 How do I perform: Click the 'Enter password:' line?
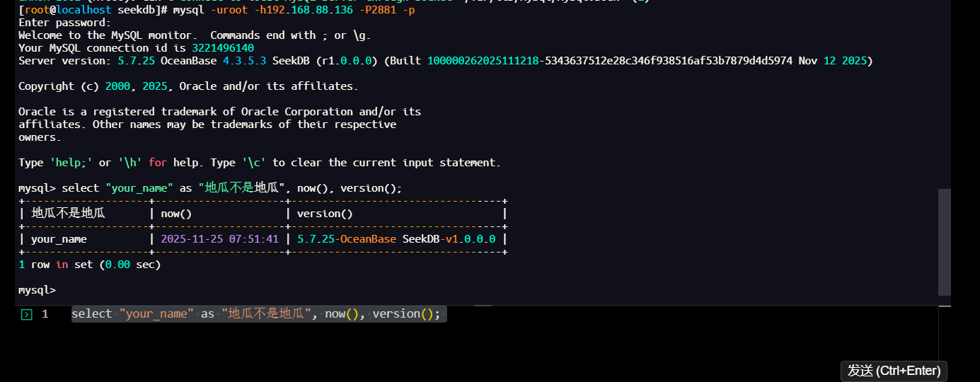[64, 23]
